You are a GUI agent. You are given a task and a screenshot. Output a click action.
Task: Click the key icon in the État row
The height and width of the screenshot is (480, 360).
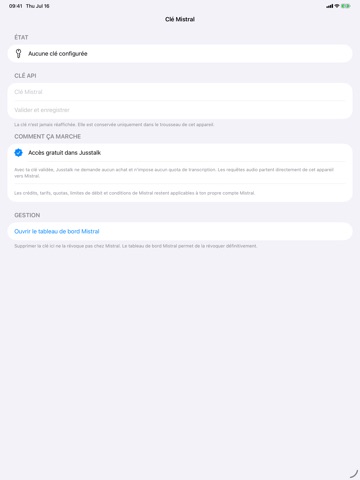click(x=18, y=53)
